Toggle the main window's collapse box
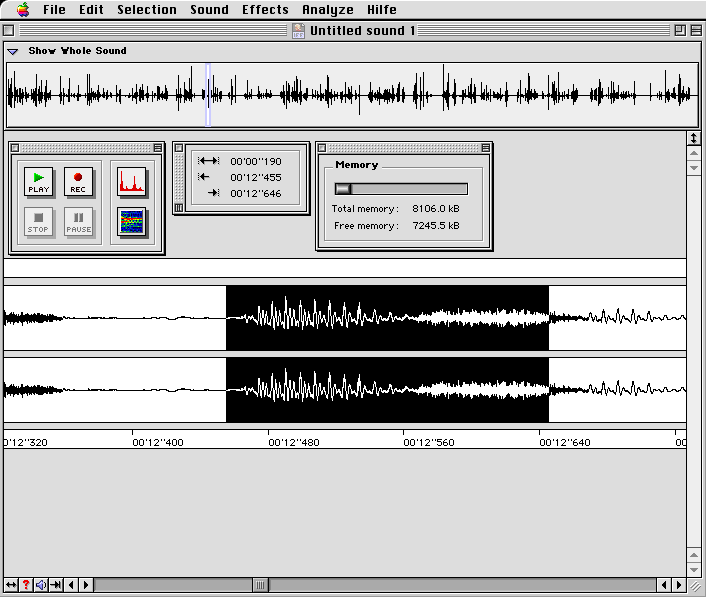The image size is (706, 597). 696,31
